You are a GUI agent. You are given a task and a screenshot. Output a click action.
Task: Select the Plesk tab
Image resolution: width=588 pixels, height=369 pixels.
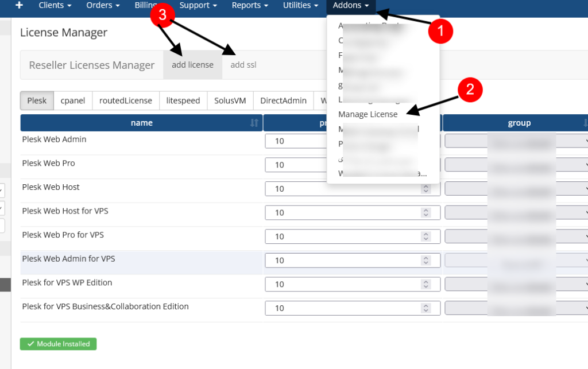pos(37,101)
